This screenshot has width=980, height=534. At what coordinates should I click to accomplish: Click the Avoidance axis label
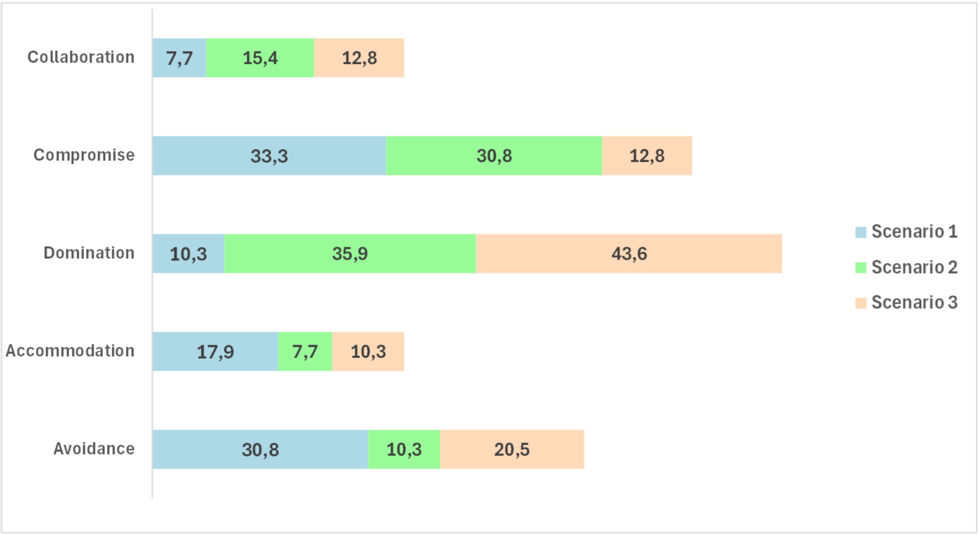(94, 448)
